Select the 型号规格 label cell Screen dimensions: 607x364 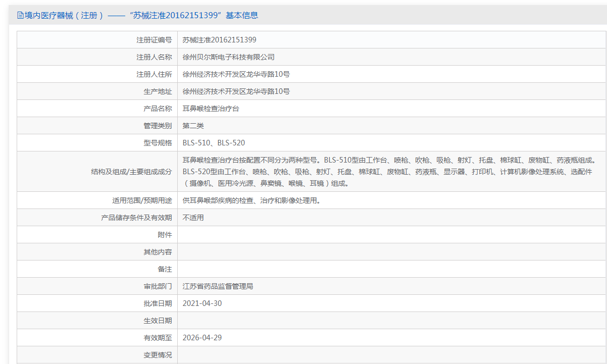[x=97, y=143]
